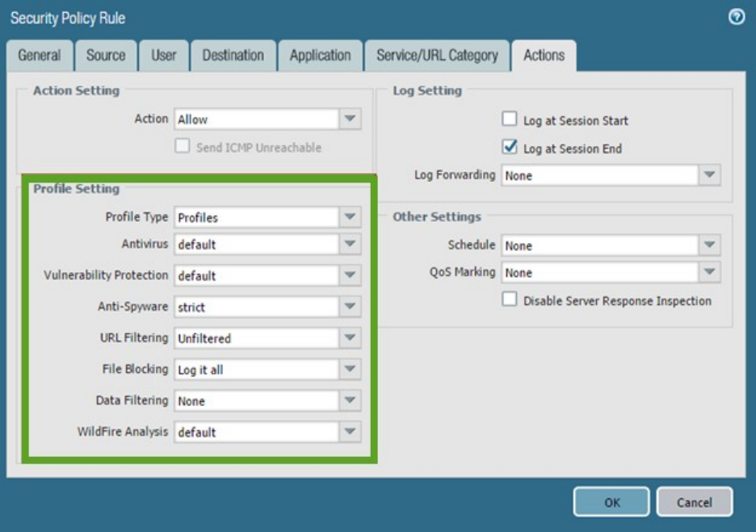The image size is (756, 532).
Task: Click the WildFire Analysis default field
Action: (x=257, y=432)
